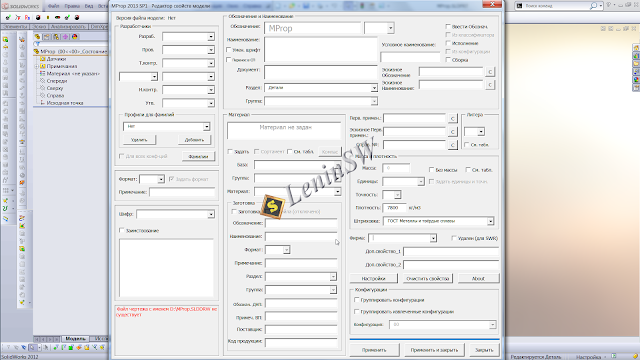Viewport: 640px width, 360px height.
Task: Check Задать material checkbox
Action: [230, 151]
